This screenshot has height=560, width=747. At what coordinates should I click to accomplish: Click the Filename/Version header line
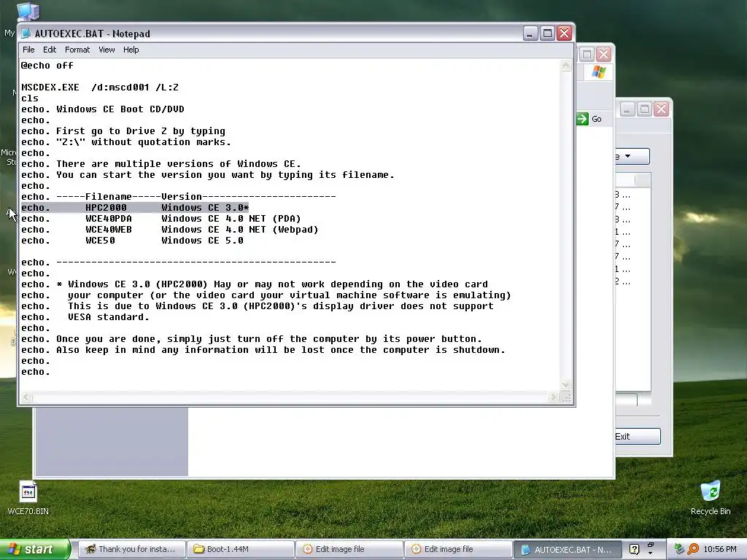[x=179, y=197]
